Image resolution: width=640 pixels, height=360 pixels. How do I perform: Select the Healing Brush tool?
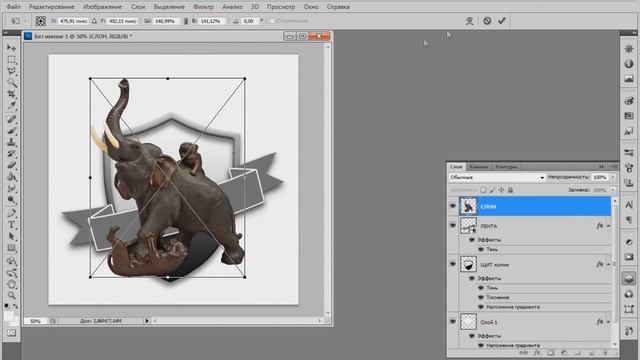click(x=11, y=119)
